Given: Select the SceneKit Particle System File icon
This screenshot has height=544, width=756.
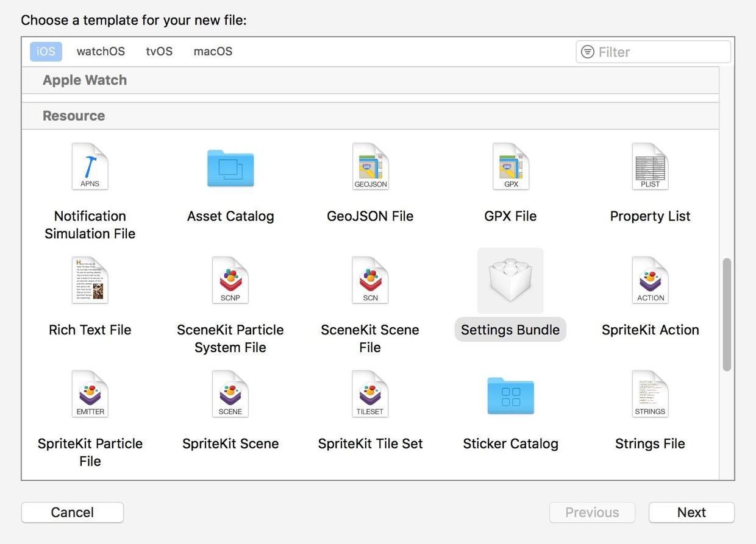Looking at the screenshot, I should [230, 280].
